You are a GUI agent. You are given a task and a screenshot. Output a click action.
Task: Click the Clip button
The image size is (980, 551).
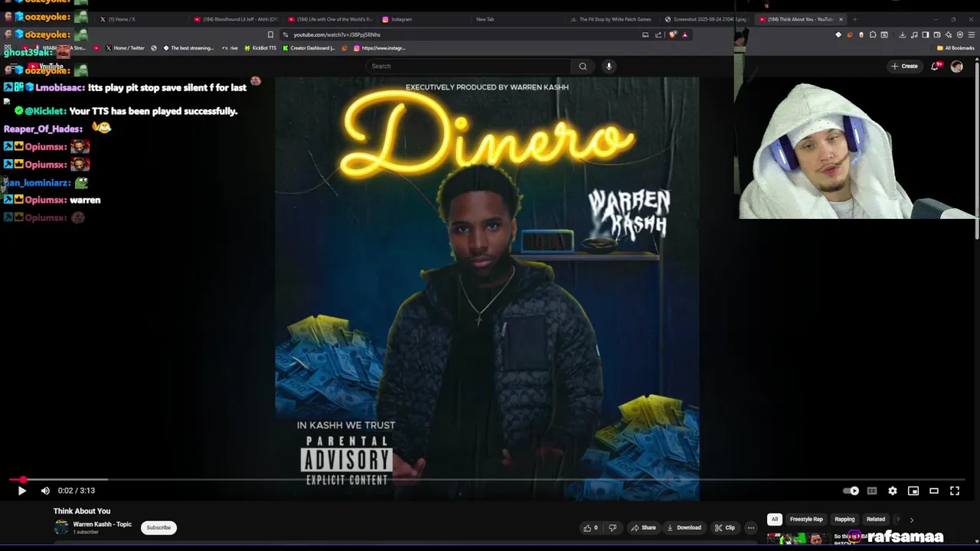pos(724,527)
